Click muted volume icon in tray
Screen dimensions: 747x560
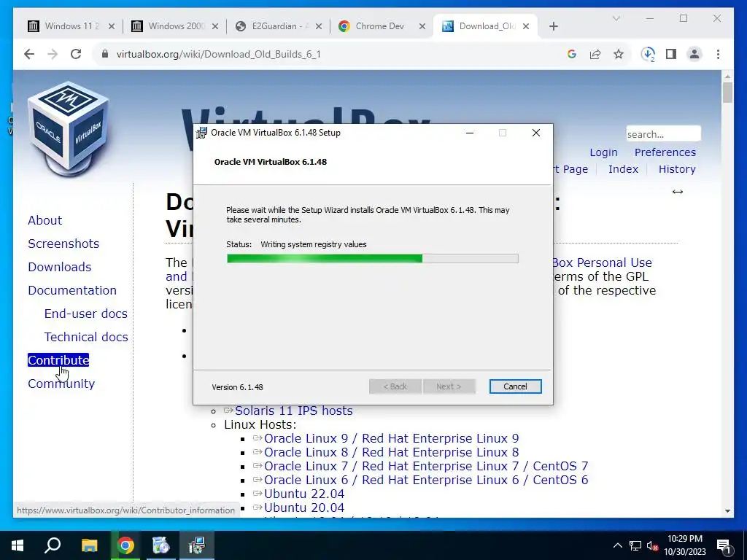652,545
